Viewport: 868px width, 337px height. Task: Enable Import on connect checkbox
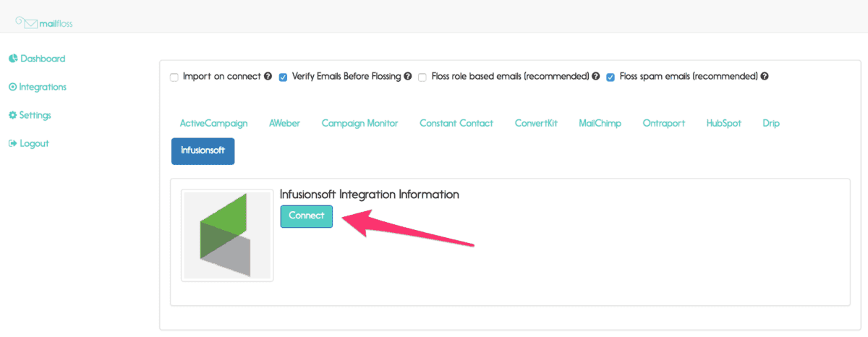pyautogui.click(x=174, y=77)
